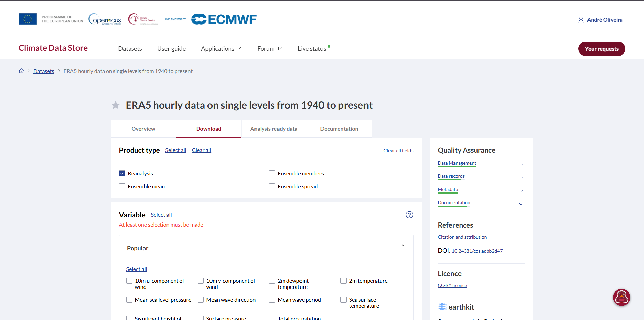The image size is (644, 320).
Task: Open the Copernicus logo link
Action: coord(105,19)
